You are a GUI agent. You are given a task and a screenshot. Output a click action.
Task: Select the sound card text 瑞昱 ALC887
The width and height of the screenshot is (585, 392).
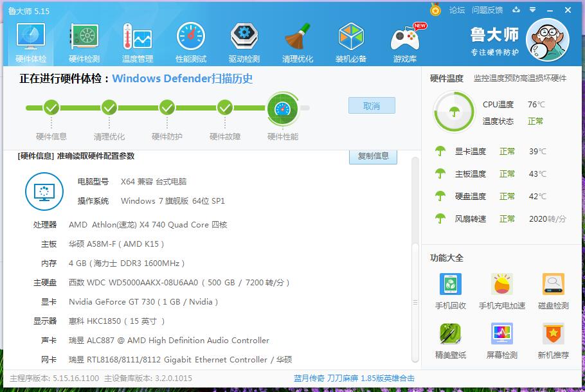click(169, 341)
